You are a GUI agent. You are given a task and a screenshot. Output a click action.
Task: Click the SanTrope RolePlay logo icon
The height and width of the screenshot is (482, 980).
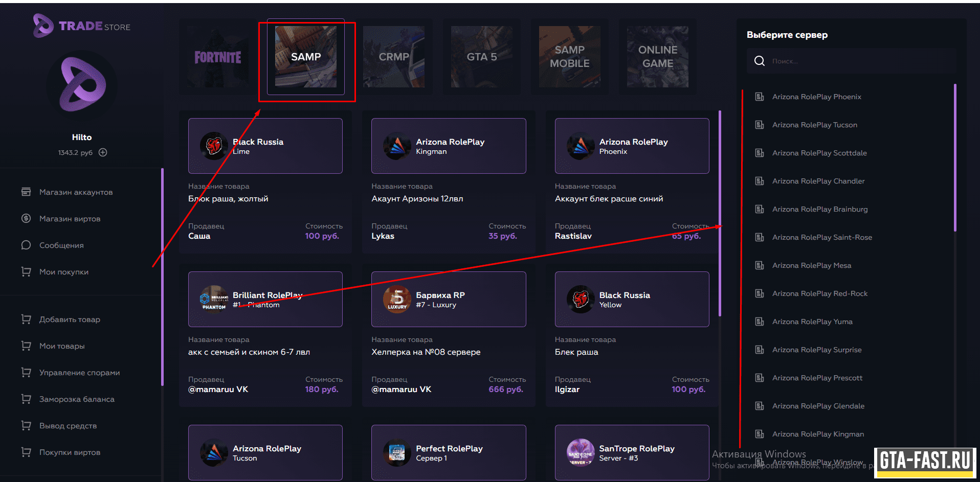(x=581, y=452)
